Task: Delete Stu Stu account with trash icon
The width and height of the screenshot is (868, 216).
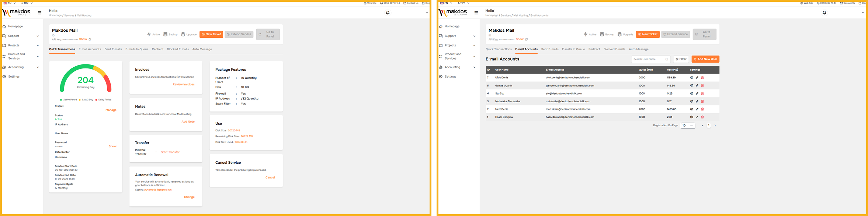Action: point(702,93)
